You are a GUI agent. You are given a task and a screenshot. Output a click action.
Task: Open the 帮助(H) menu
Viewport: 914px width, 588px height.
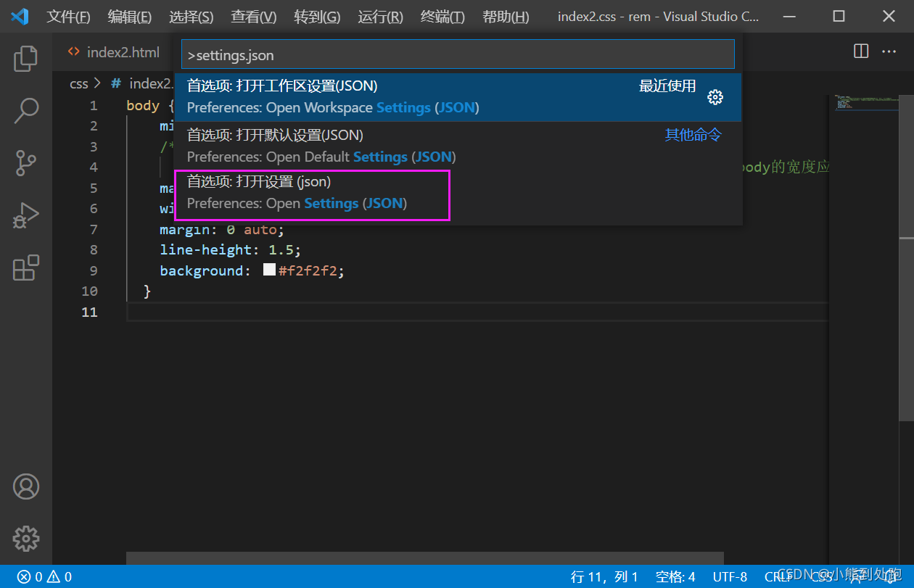click(506, 16)
